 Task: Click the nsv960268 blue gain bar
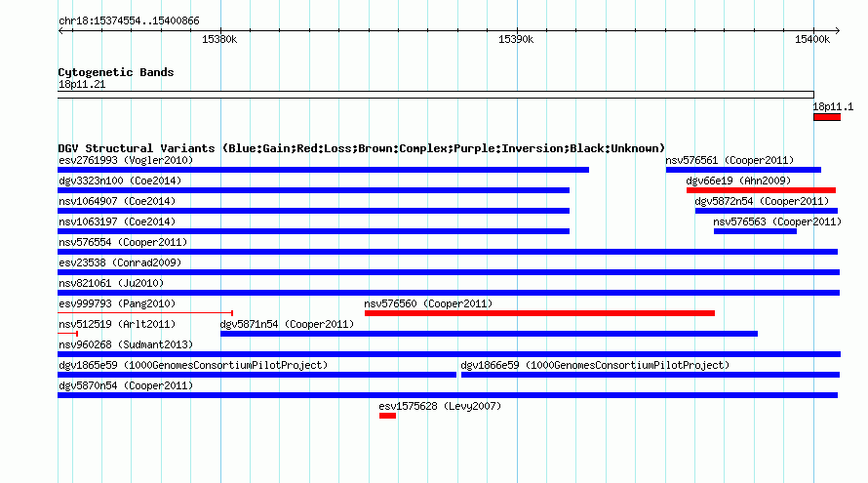point(449,354)
